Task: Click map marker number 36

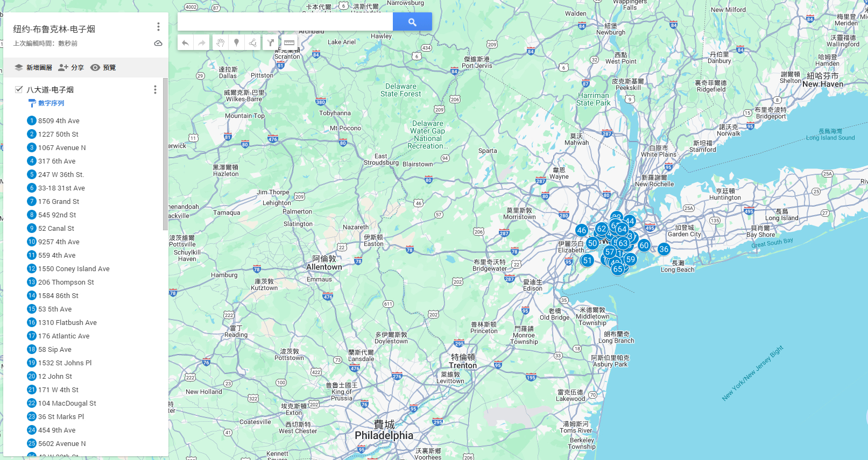Action: coord(664,249)
